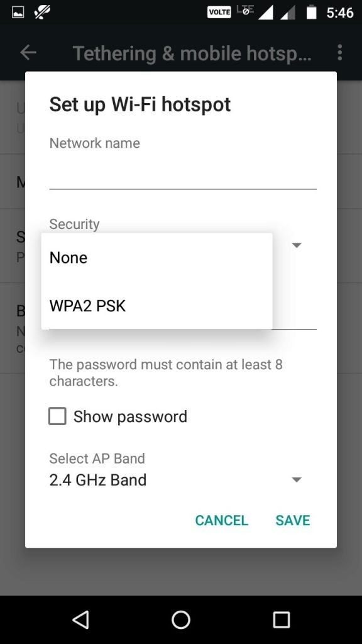This screenshot has width=362, height=644.
Task: Enable the Show password checkbox
Action: tap(57, 416)
